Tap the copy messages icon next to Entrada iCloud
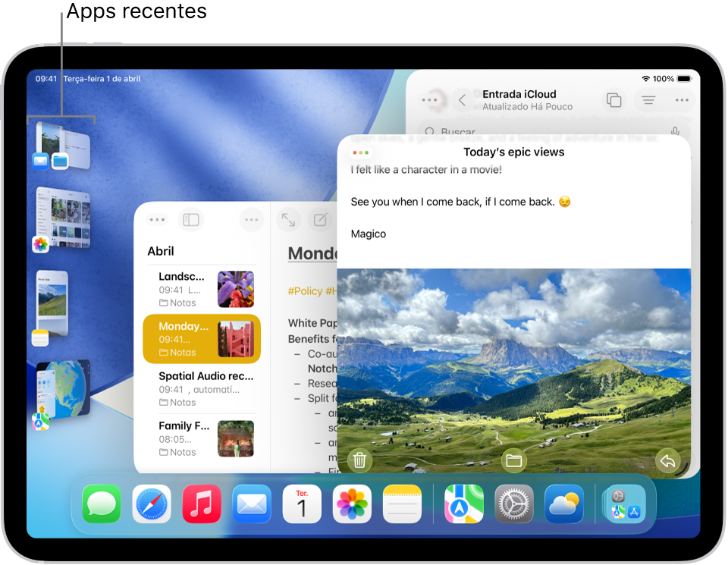 tap(613, 99)
